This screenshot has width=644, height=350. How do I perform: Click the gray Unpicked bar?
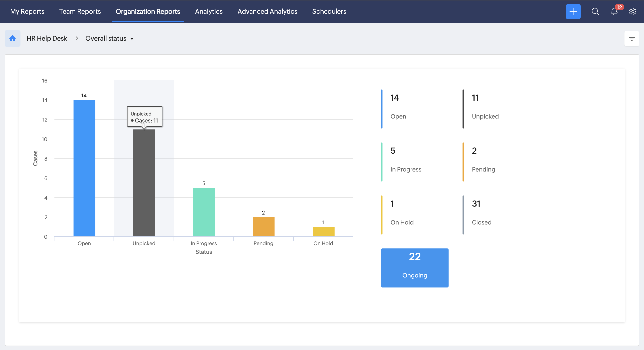click(144, 183)
